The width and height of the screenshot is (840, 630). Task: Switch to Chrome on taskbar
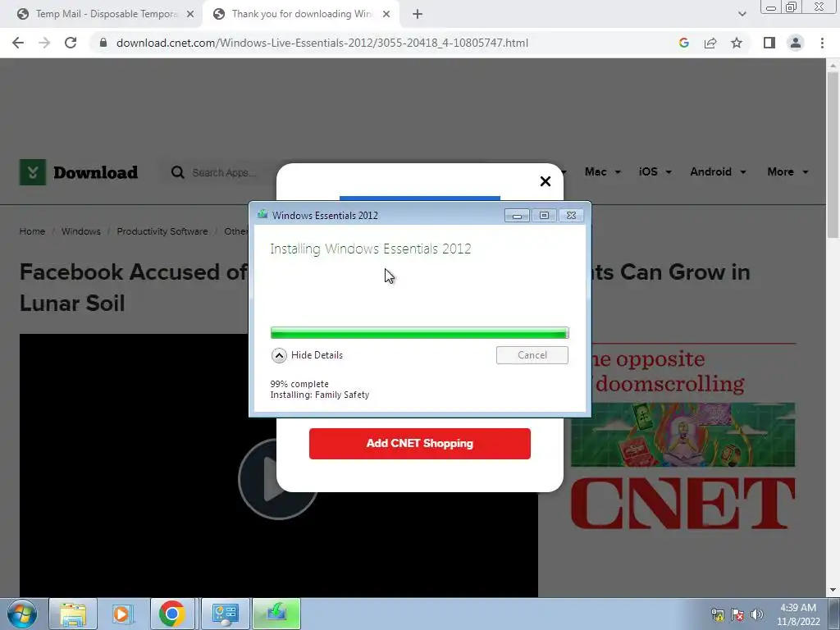click(x=172, y=614)
